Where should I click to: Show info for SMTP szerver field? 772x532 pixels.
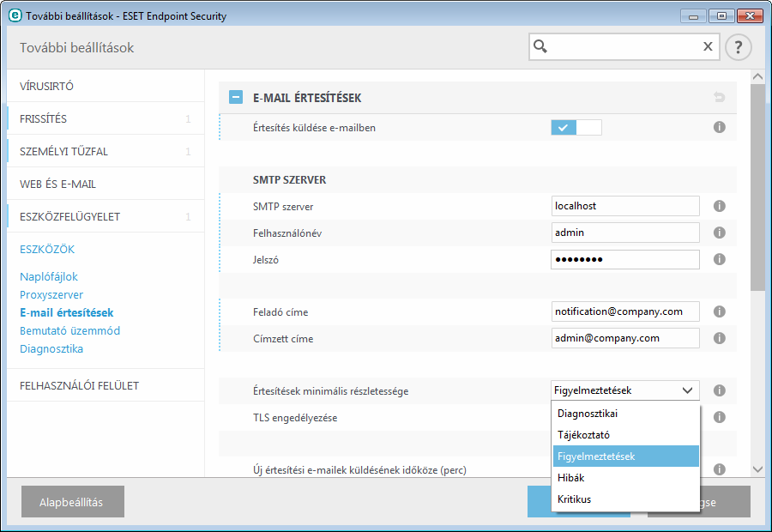[x=720, y=206]
